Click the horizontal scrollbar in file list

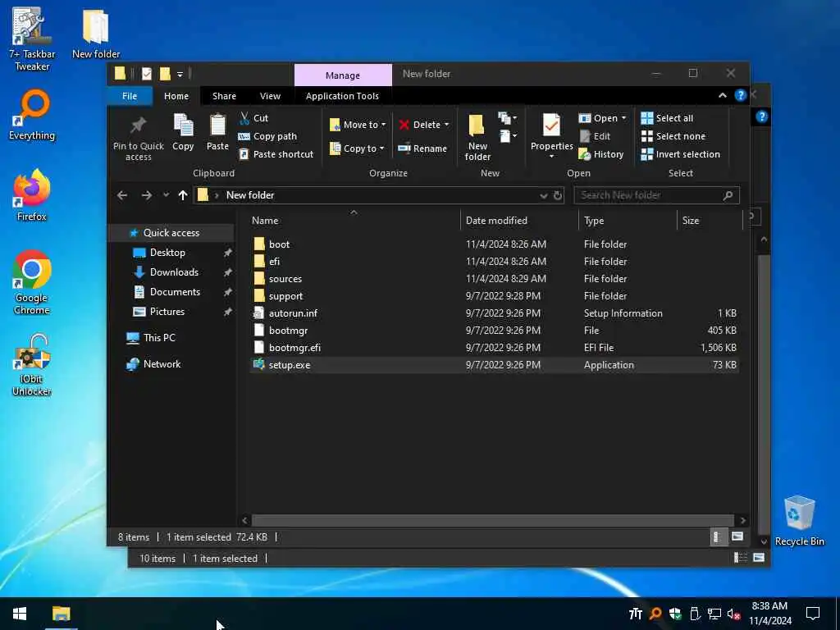[492, 520]
